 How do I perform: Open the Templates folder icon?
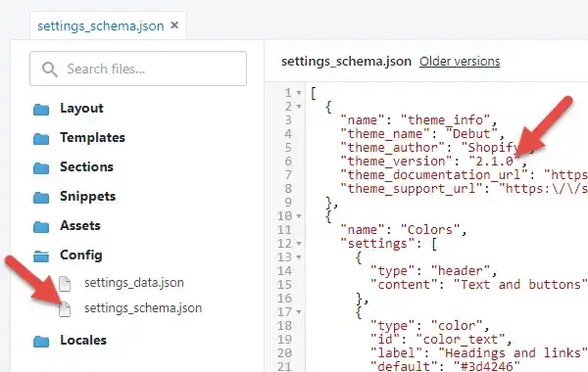coord(41,139)
